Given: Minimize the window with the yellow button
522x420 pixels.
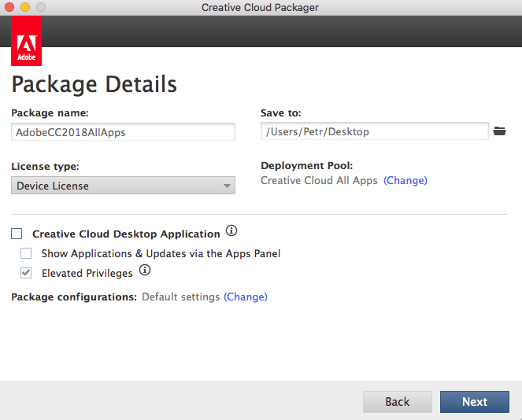Looking at the screenshot, I should (x=25, y=7).
